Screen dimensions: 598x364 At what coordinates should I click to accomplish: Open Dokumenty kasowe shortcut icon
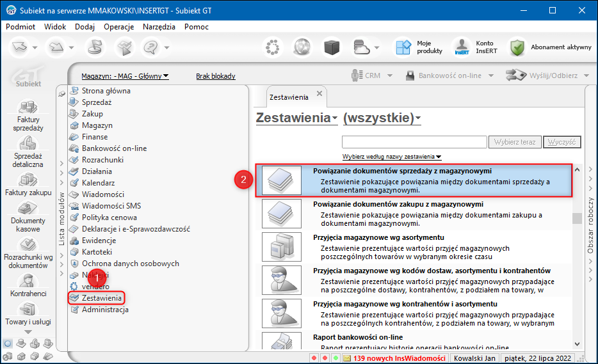pos(28,208)
